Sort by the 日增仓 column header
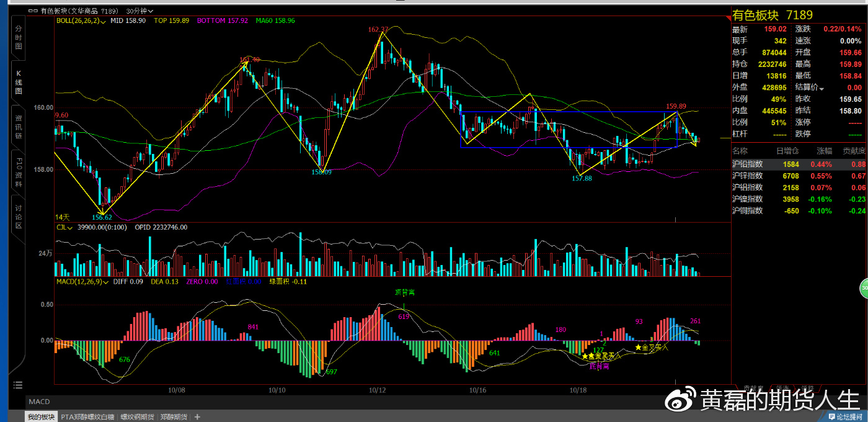The height and width of the screenshot is (422, 868). (787, 151)
